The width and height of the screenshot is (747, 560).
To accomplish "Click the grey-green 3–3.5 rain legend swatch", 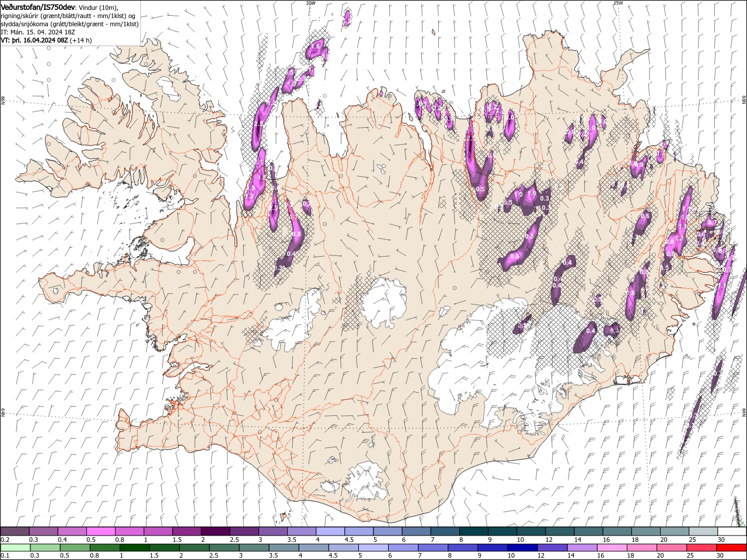I will (x=253, y=548).
